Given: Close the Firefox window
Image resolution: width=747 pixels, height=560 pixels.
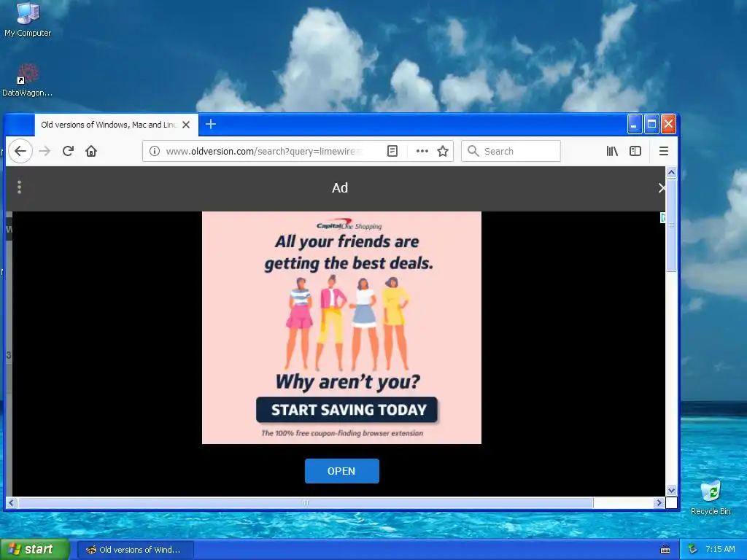Looking at the screenshot, I should (x=668, y=124).
